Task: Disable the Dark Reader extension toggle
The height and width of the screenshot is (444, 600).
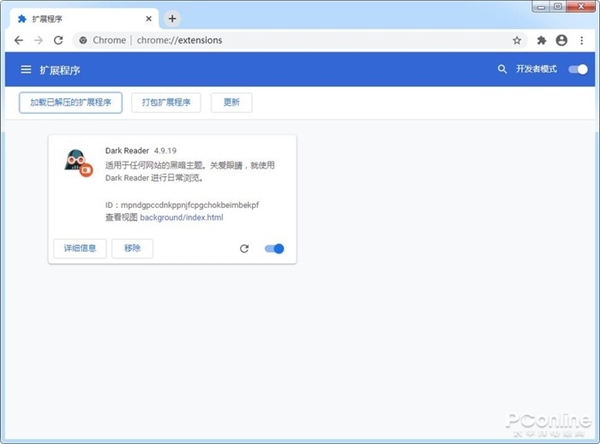Action: coord(274,248)
